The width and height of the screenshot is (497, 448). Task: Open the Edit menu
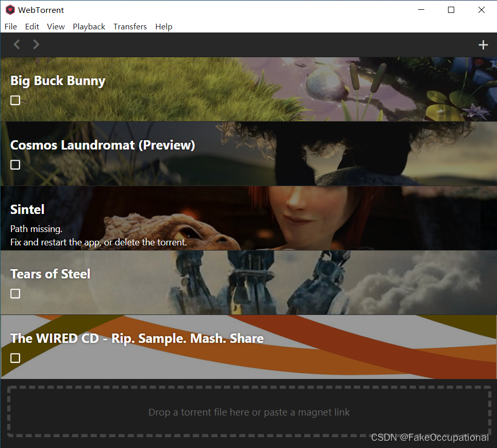32,27
